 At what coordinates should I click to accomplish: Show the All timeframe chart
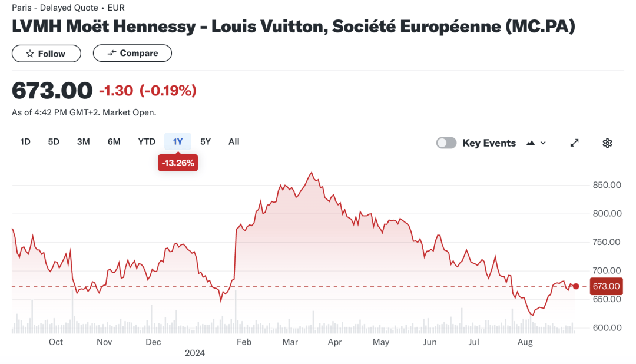point(234,141)
